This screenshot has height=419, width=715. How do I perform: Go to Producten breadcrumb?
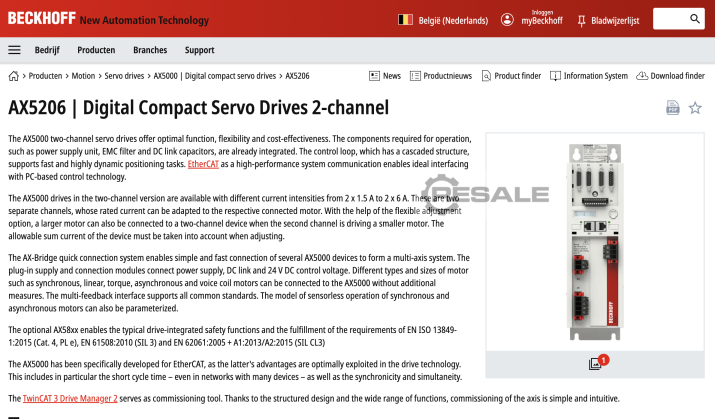[x=45, y=76]
